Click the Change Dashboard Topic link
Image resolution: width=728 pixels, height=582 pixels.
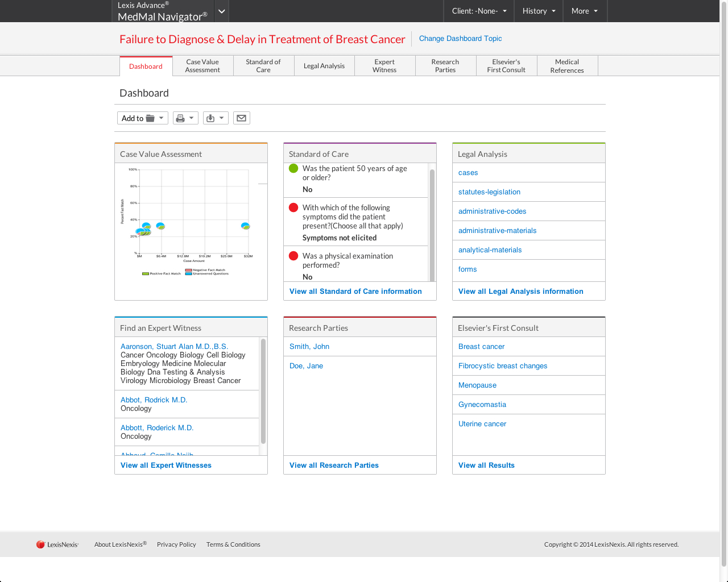(461, 39)
